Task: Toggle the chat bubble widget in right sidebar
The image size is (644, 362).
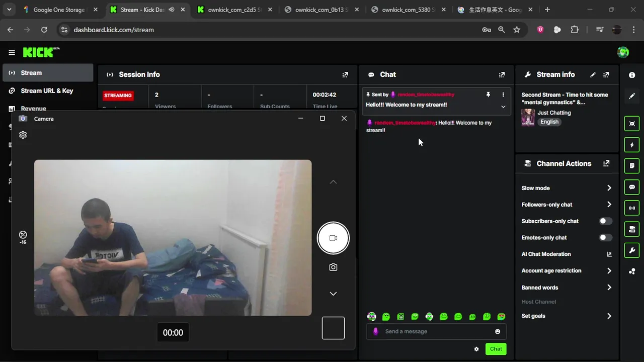Action: pyautogui.click(x=632, y=187)
